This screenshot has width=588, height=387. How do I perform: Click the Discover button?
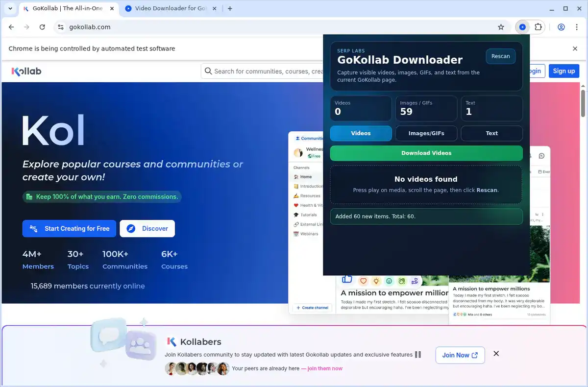pyautogui.click(x=147, y=229)
